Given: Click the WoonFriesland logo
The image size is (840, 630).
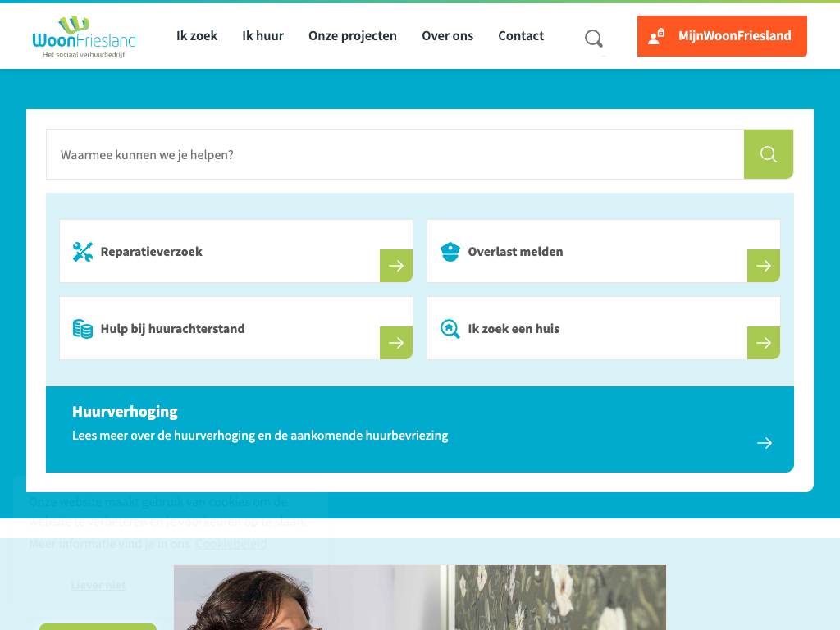Looking at the screenshot, I should [x=84, y=36].
